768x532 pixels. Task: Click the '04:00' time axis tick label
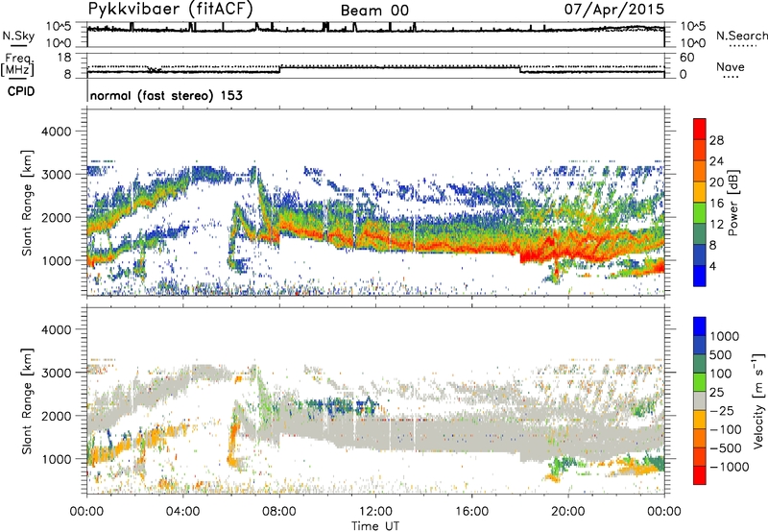183,512
